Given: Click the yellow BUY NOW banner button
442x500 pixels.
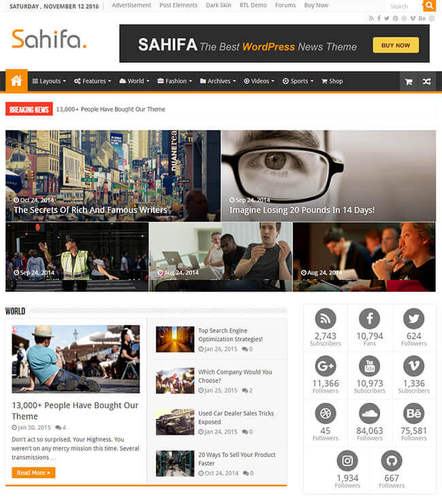Looking at the screenshot, I should (x=396, y=45).
